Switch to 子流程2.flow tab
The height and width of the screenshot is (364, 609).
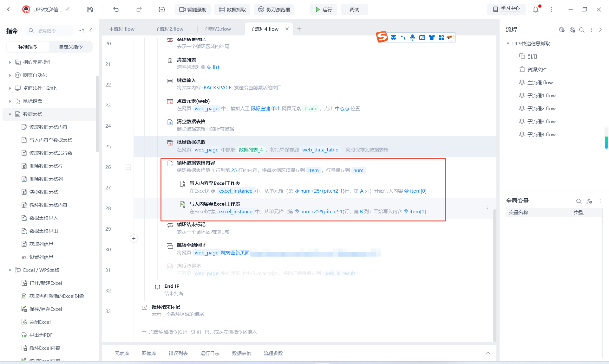click(x=169, y=29)
